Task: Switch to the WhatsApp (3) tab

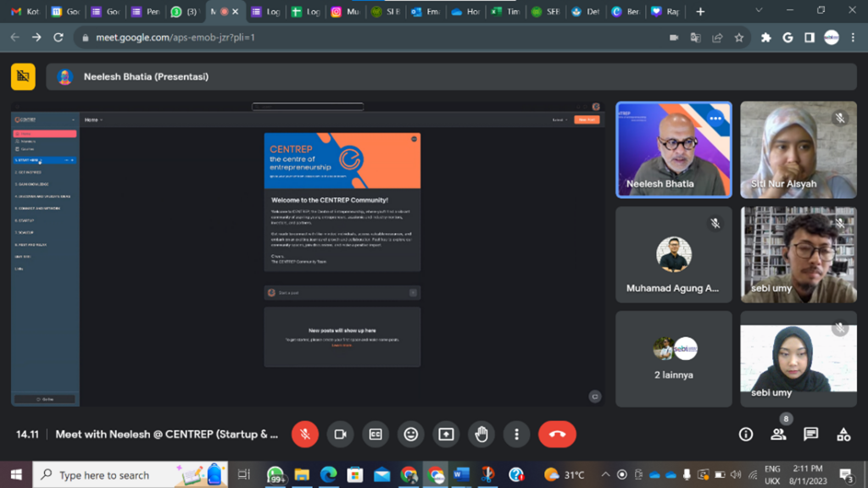Action: [185, 12]
